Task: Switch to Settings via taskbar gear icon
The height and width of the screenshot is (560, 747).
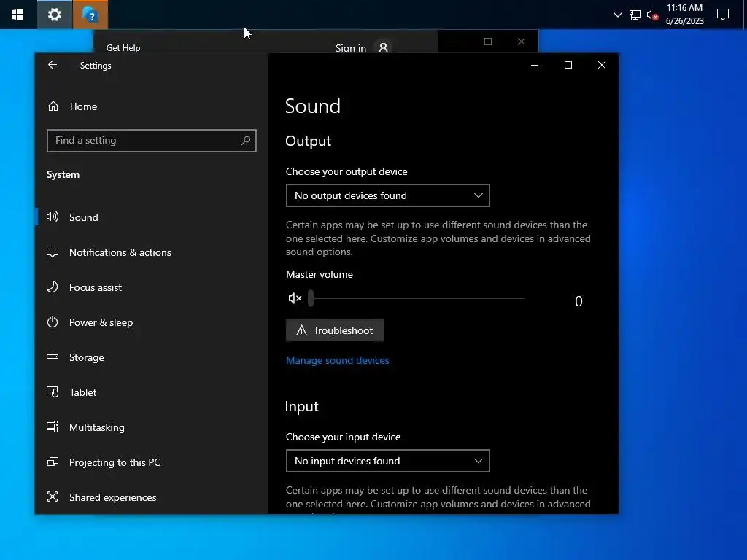Action: point(54,15)
